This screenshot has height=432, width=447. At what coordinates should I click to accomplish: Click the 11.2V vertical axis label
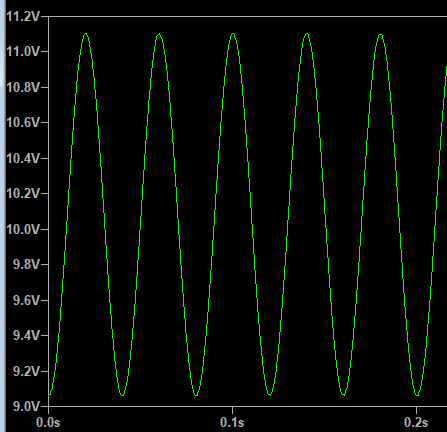[23, 16]
